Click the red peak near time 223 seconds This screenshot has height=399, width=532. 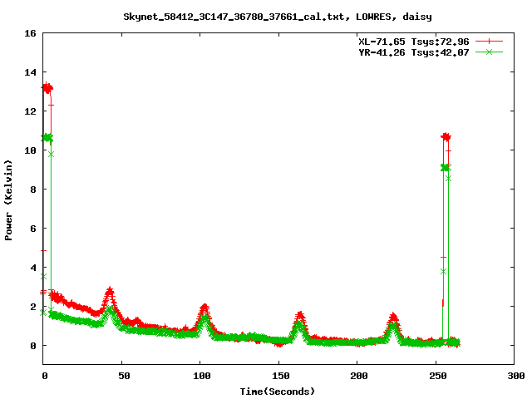393,318
